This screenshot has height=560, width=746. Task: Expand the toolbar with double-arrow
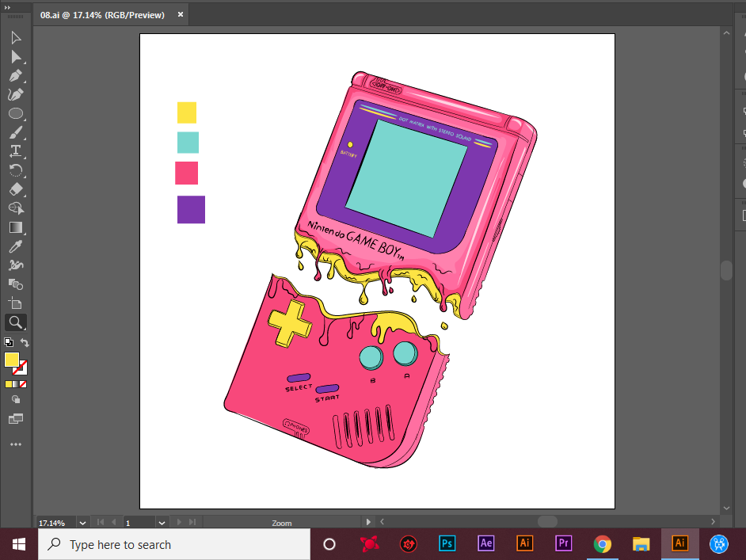[6, 8]
